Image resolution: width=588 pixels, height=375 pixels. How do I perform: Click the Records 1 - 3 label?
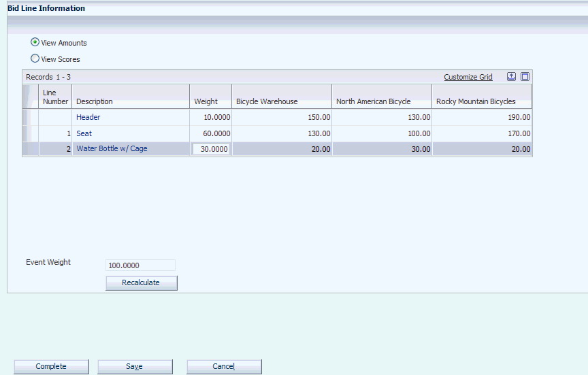[48, 77]
